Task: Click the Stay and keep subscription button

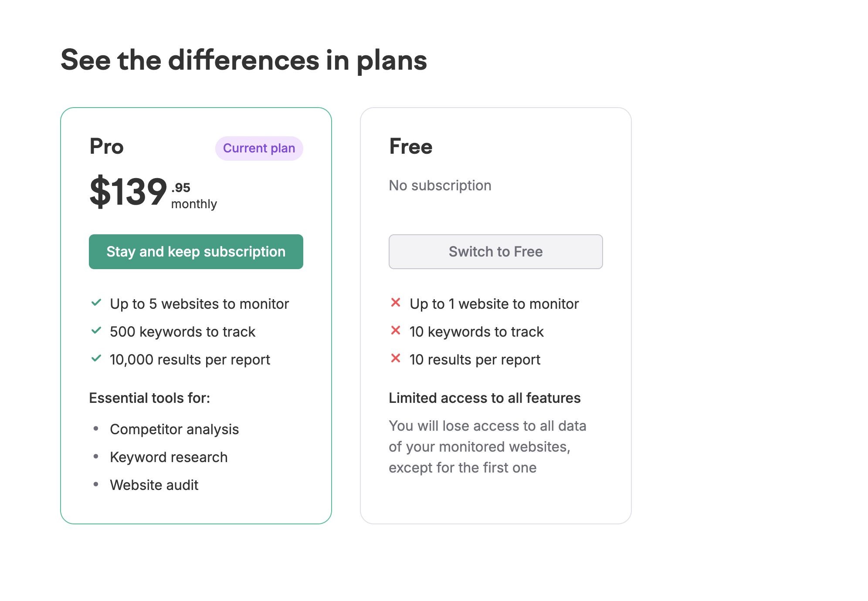Action: (196, 252)
